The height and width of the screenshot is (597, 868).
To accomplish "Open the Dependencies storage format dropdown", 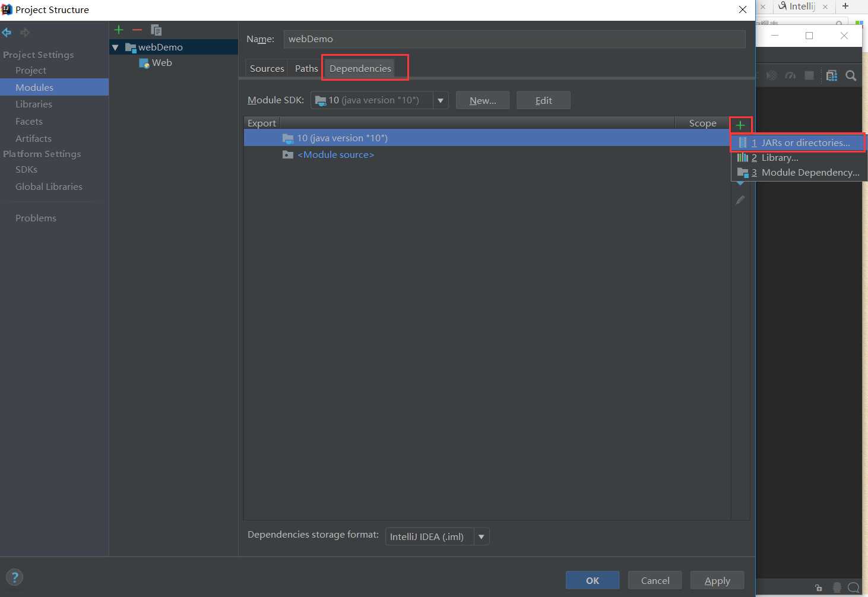I will click(481, 536).
